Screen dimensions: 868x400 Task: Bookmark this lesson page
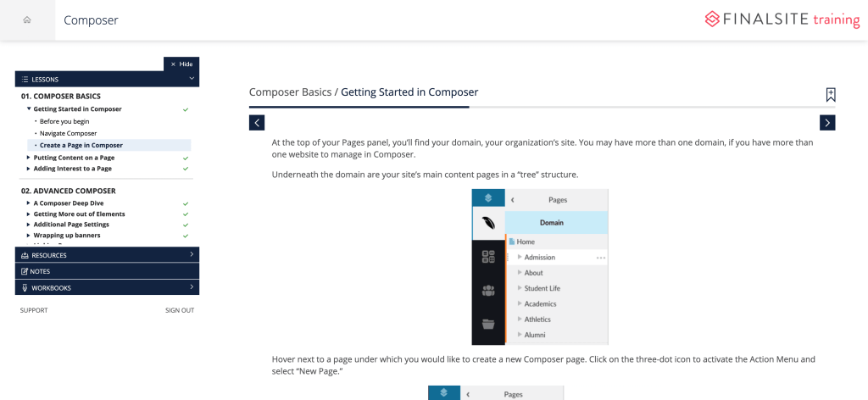tap(831, 95)
